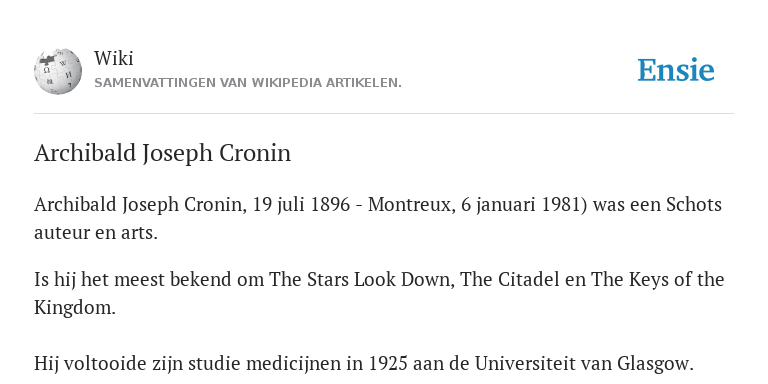
Task: Click the Archibald Joseph Cronin heading
Action: [x=163, y=153]
